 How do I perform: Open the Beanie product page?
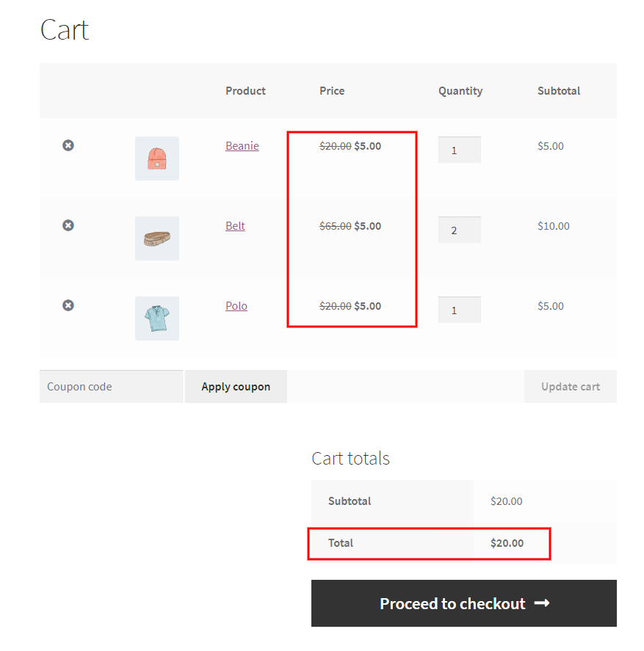click(242, 145)
